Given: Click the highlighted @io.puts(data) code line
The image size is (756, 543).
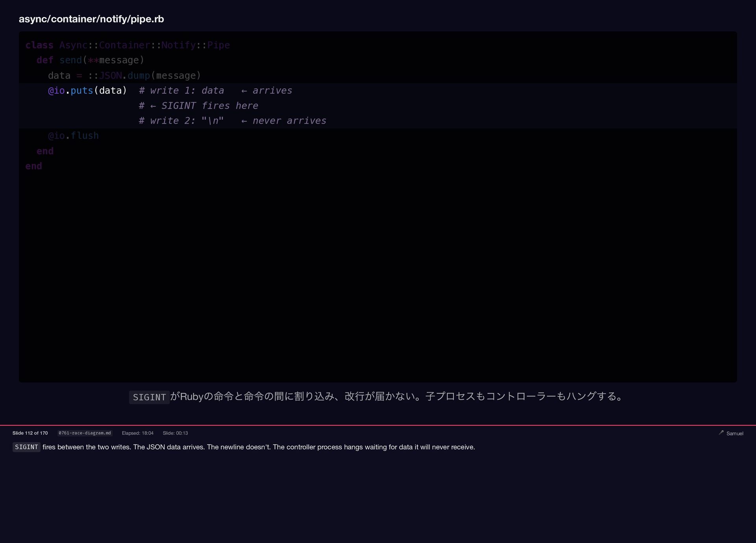Looking at the screenshot, I should pos(87,90).
